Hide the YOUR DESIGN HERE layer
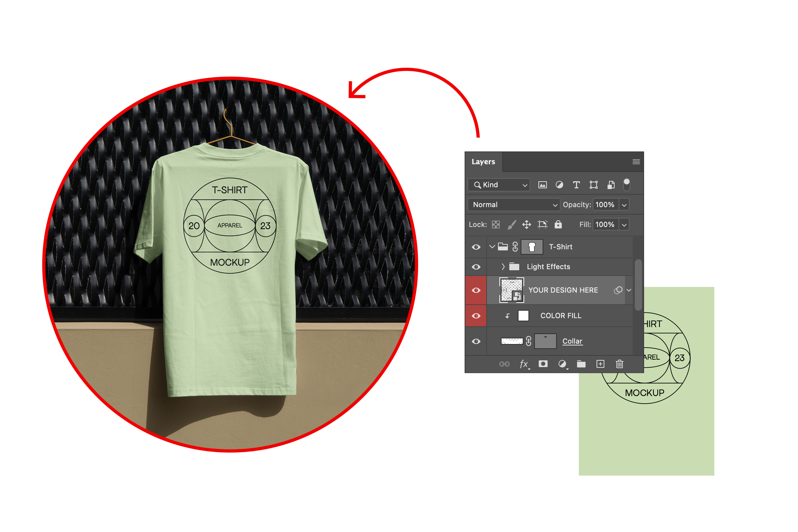 click(476, 290)
